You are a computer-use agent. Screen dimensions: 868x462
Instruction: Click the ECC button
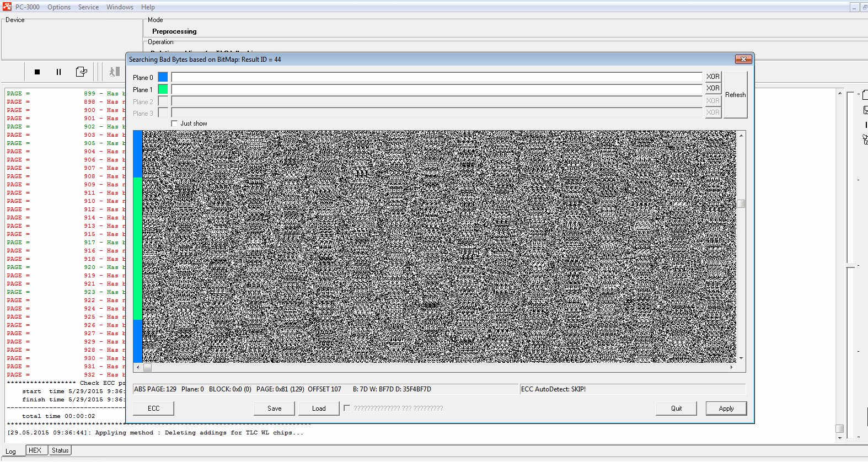153,409
